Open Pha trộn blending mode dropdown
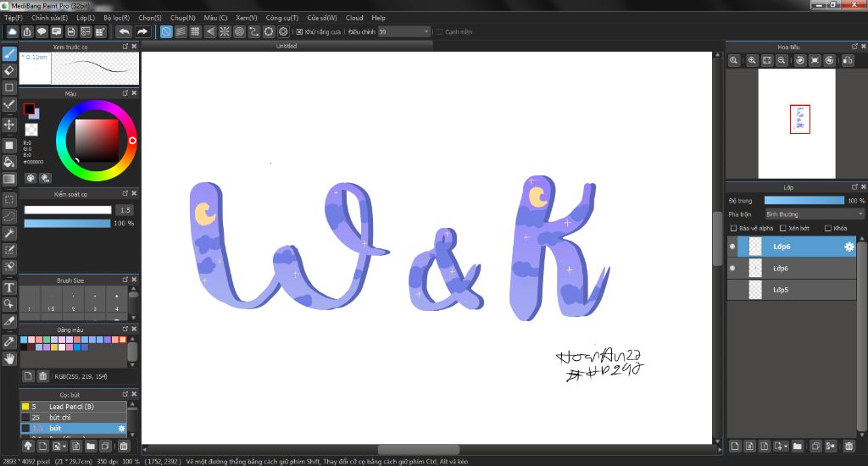The width and height of the screenshot is (868, 466). [x=815, y=214]
